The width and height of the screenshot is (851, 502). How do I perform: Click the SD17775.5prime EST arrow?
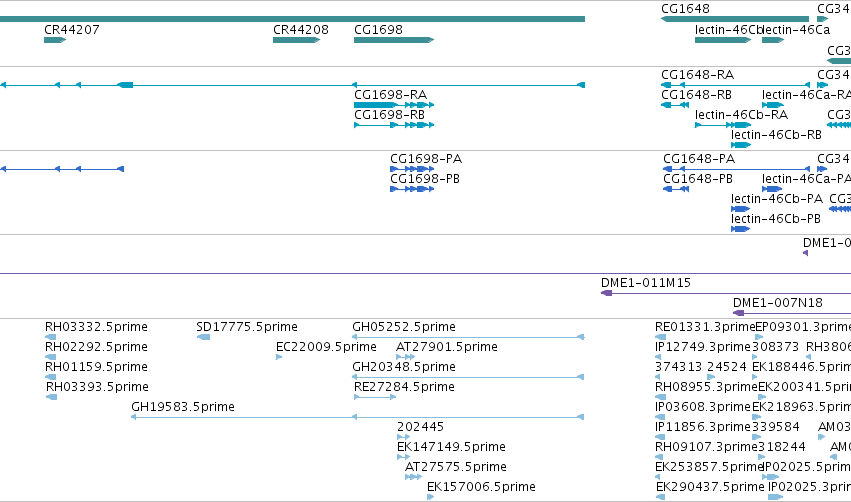[203, 337]
